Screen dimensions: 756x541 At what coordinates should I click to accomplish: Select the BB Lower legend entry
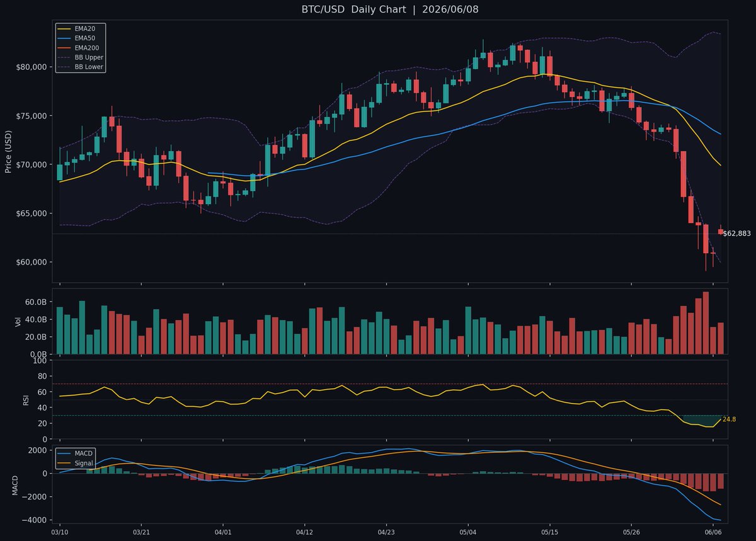click(x=81, y=67)
